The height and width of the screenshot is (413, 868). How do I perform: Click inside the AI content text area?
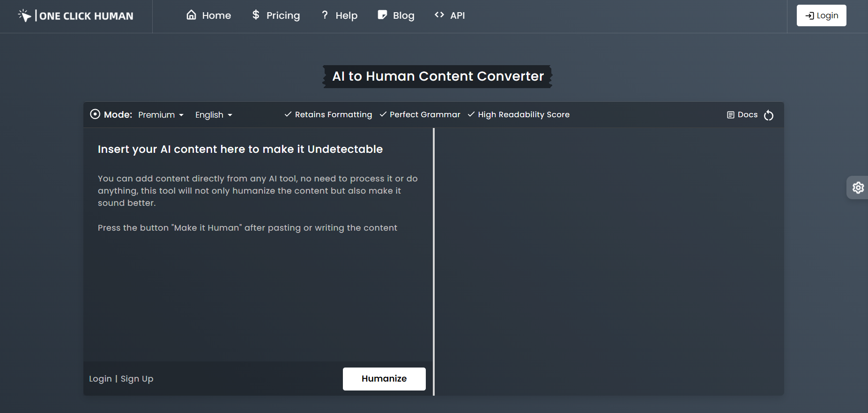click(x=258, y=244)
